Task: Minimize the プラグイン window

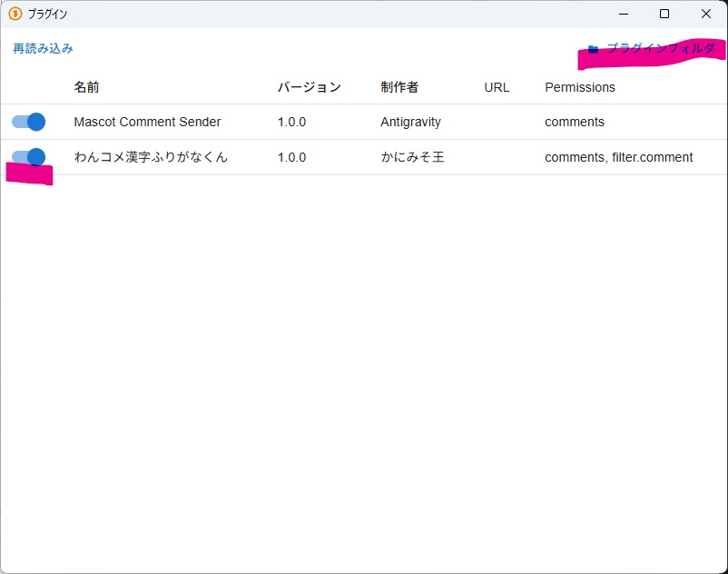Action: coord(624,14)
